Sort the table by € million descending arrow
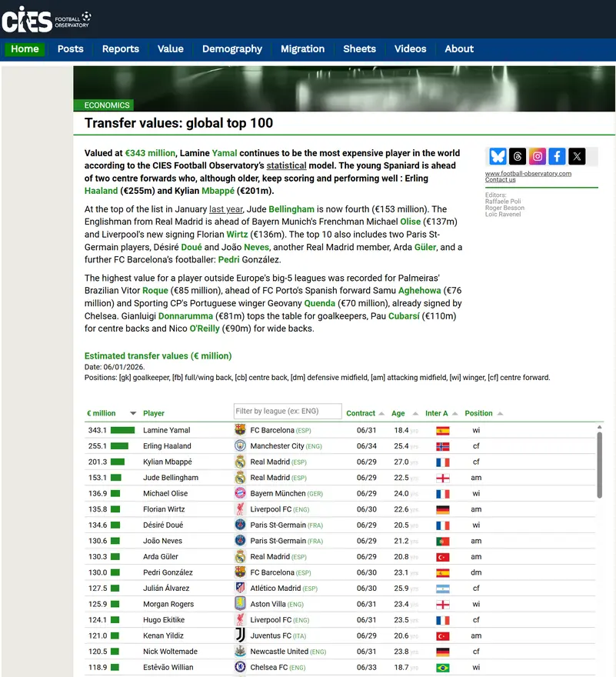The width and height of the screenshot is (616, 677). point(133,414)
